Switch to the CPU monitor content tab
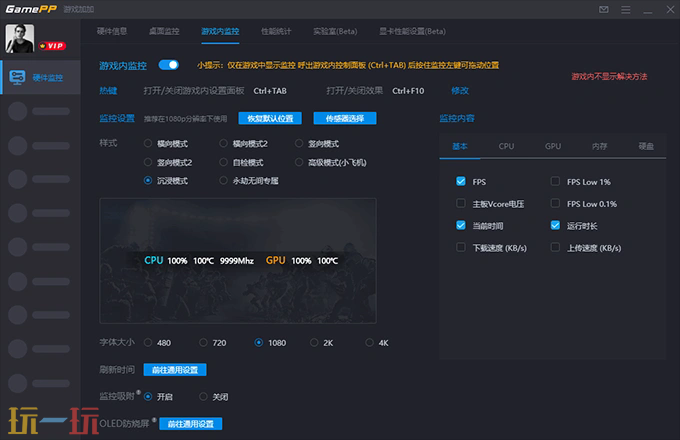This screenshot has height=440, width=680. [x=506, y=147]
